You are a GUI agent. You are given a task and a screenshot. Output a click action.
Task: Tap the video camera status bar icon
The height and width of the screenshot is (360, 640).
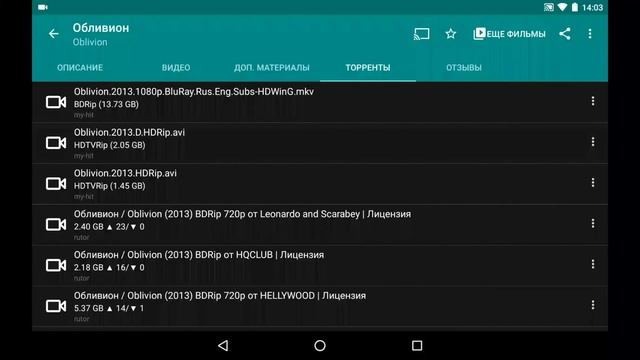pyautogui.click(x=43, y=7)
